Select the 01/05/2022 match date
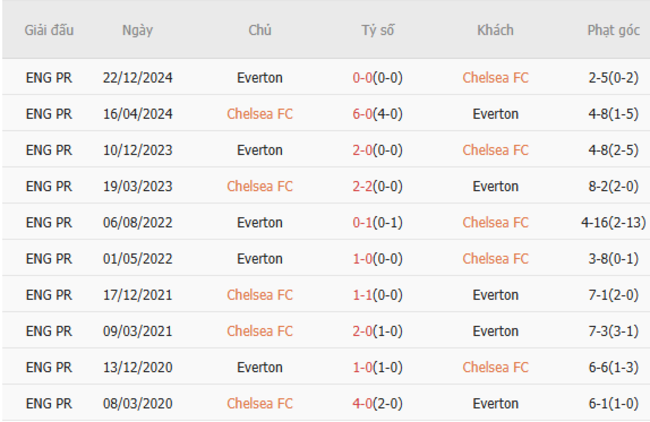 point(138,258)
